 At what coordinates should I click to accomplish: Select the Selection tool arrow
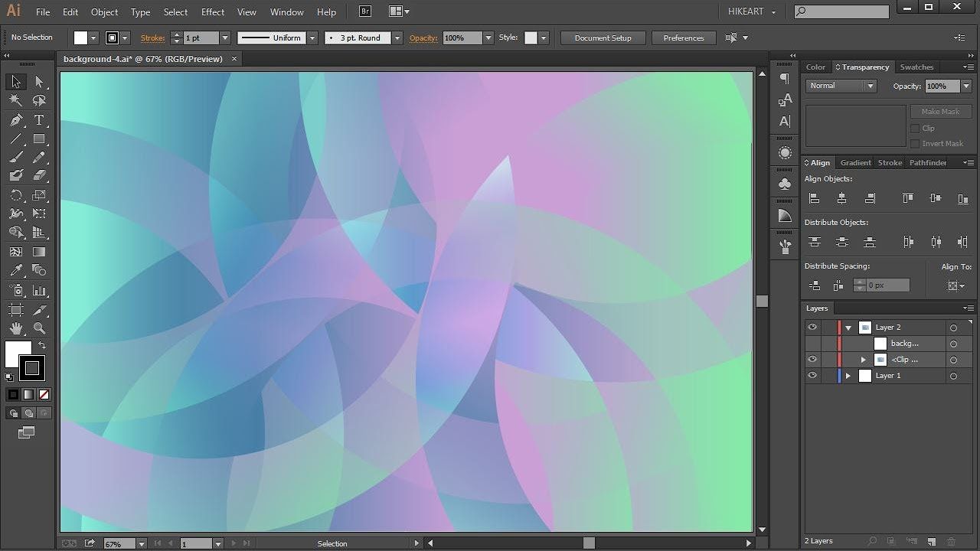16,82
